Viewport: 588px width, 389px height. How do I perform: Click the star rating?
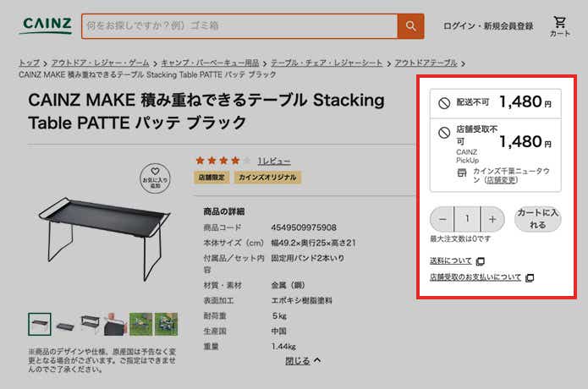pyautogui.click(x=223, y=161)
